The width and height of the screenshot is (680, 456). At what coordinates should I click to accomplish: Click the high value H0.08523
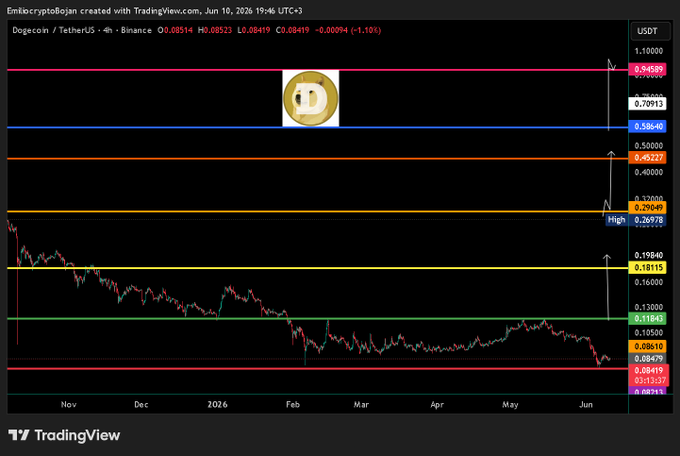[215, 30]
